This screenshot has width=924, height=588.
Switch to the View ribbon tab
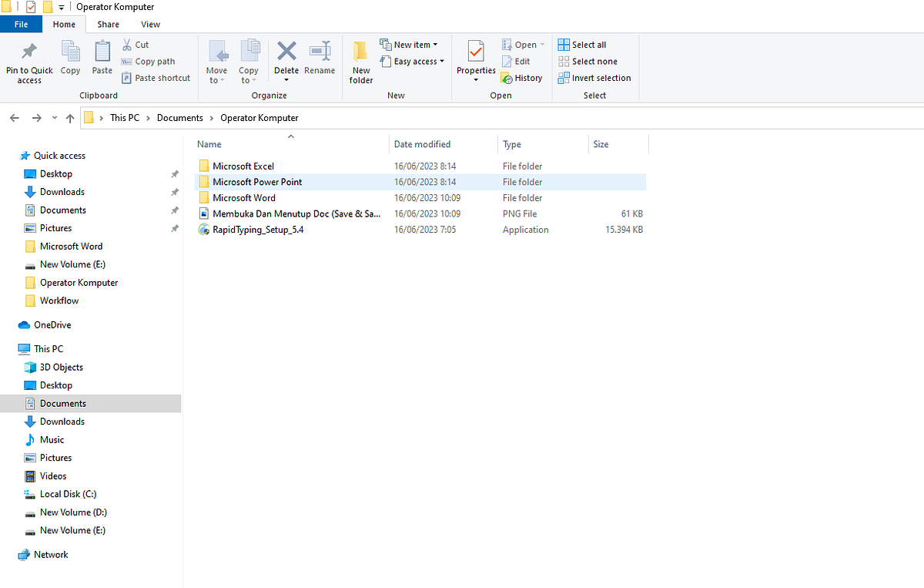(x=150, y=24)
